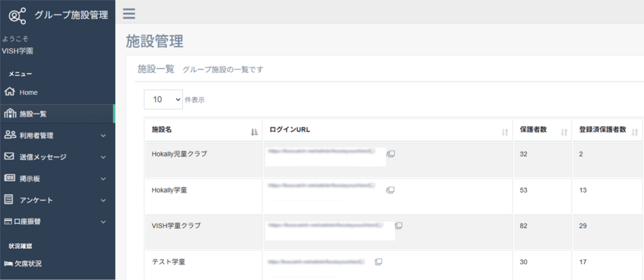Viewport: 644px width, 280px height.
Task: Open 欠席状況 menu item
Action: pos(58,264)
